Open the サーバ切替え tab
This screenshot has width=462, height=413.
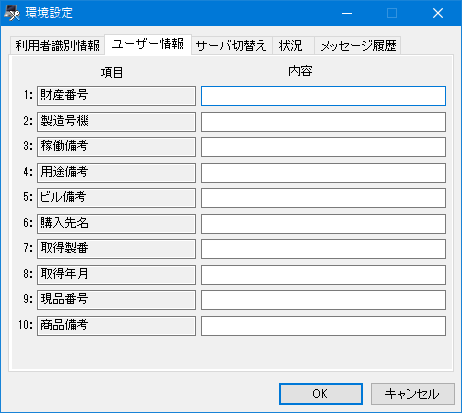(x=232, y=45)
